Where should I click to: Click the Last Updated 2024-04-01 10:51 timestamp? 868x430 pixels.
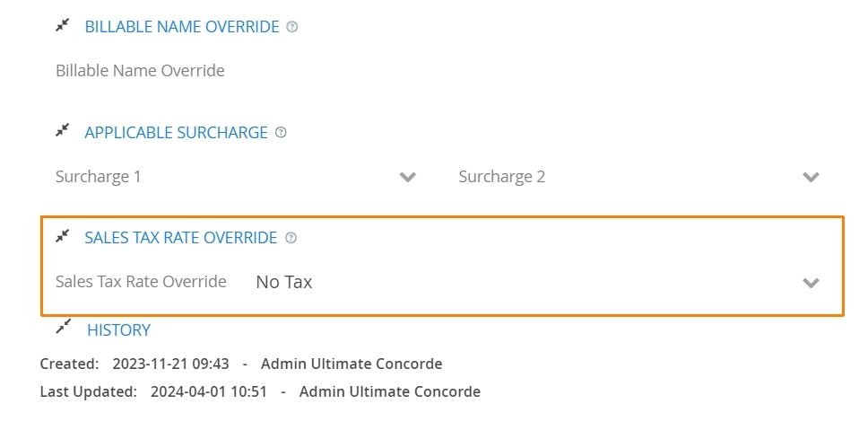point(209,391)
